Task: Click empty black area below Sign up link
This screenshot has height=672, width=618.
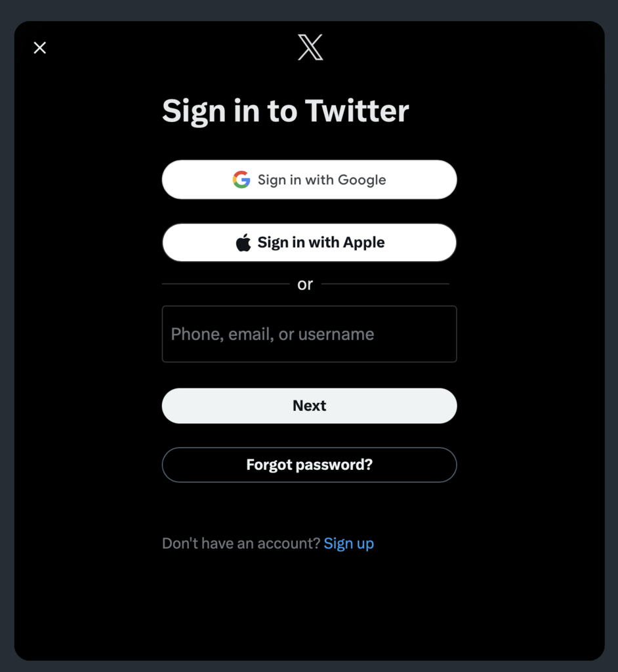Action: 310,608
